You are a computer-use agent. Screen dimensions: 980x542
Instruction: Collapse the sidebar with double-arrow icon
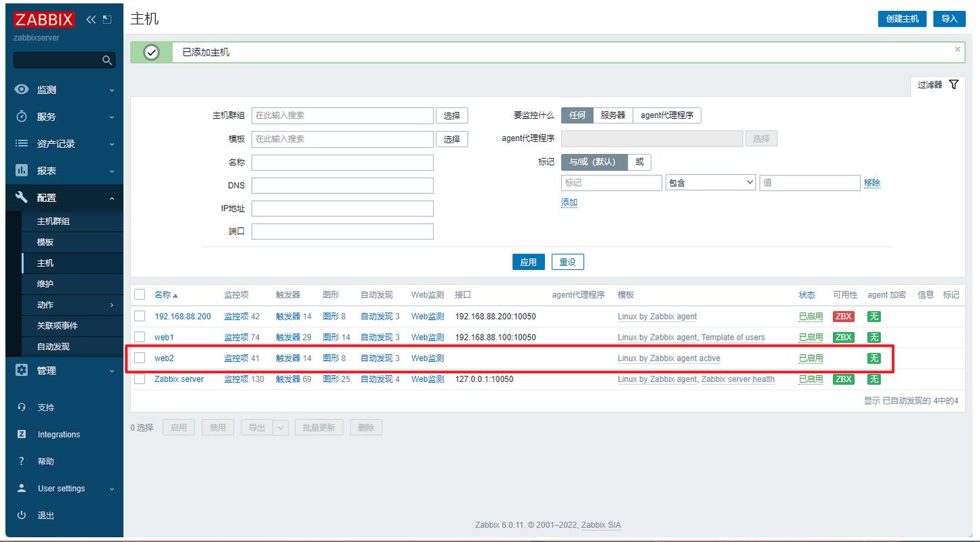(x=91, y=19)
